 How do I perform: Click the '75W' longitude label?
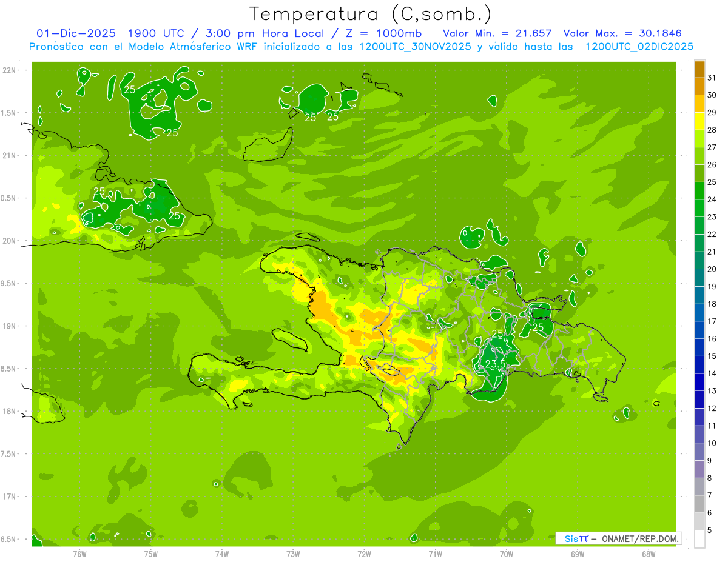(151, 554)
